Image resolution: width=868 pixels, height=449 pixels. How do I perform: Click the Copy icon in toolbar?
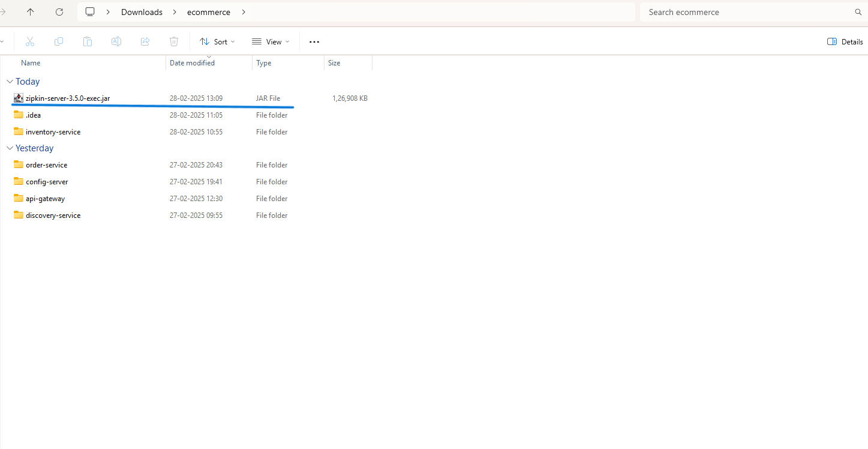59,41
